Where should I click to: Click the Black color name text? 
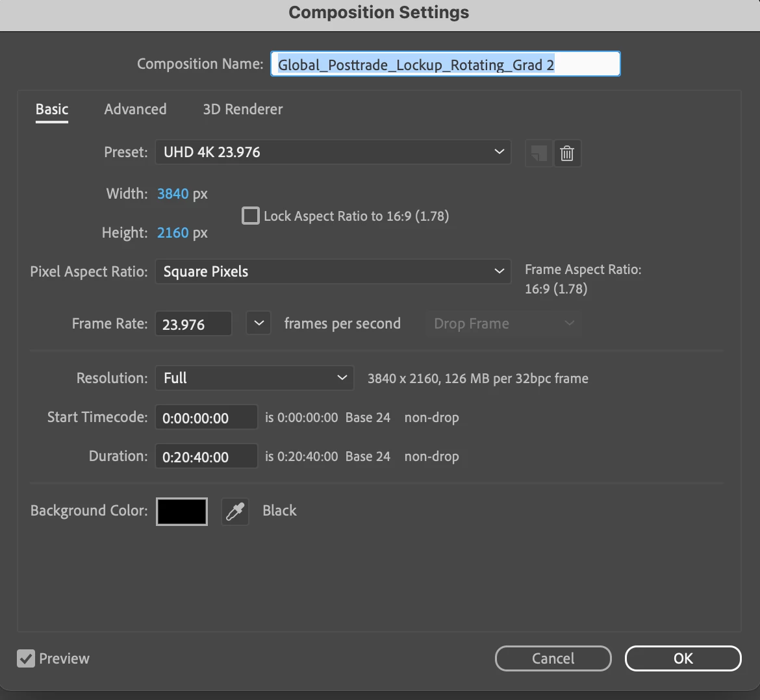(x=280, y=510)
